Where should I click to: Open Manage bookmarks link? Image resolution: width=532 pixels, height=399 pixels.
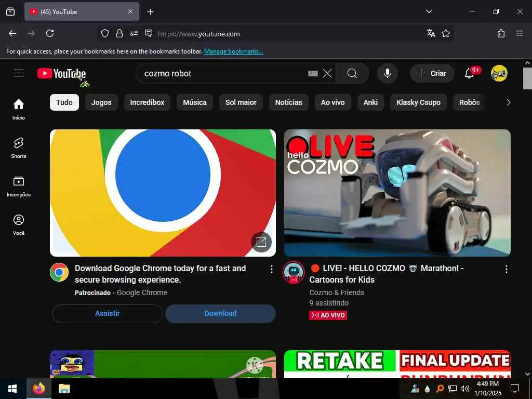click(x=234, y=51)
